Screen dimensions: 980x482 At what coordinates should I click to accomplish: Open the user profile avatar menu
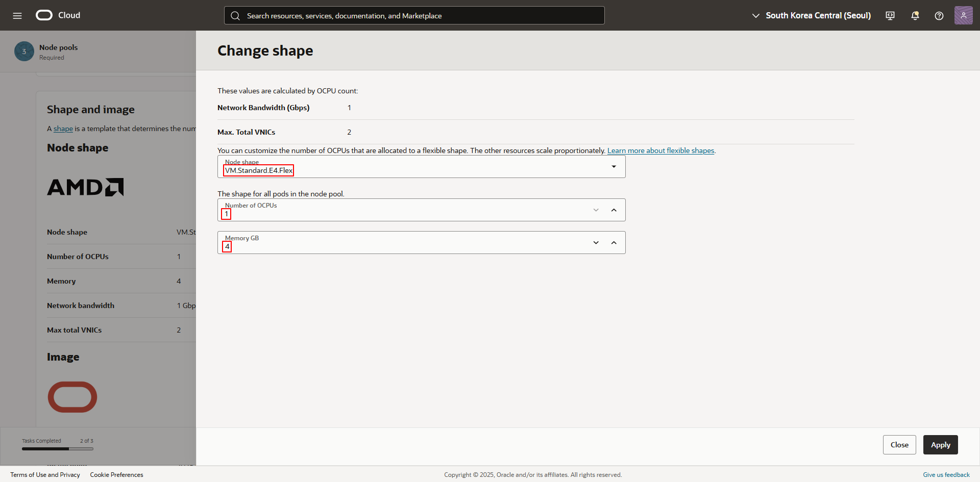(963, 15)
